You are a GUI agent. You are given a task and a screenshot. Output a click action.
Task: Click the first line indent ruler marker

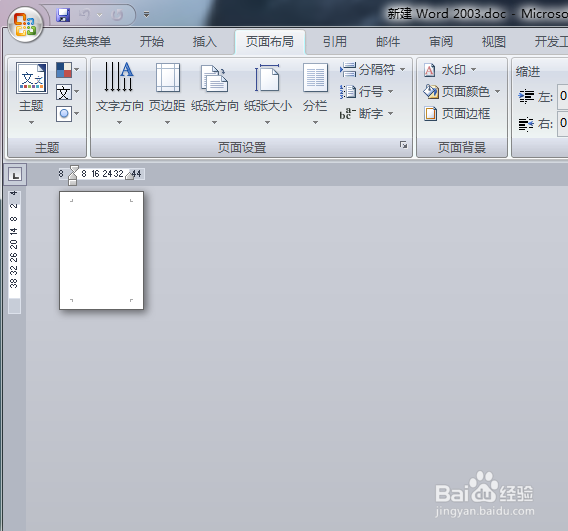74,169
